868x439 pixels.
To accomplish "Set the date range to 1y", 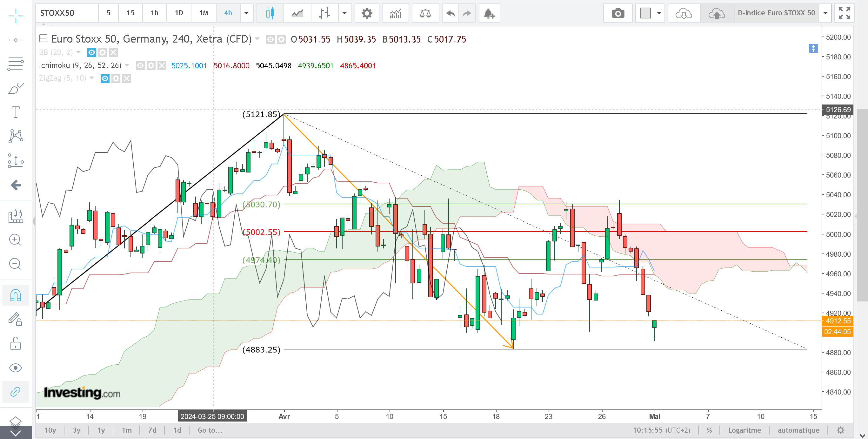I will point(101,430).
